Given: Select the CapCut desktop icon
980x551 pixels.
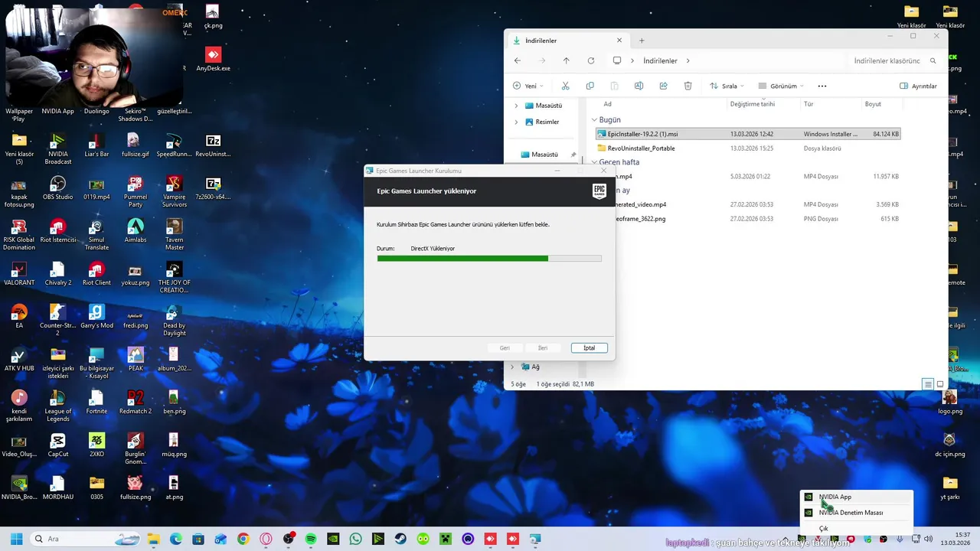Looking at the screenshot, I should (58, 445).
